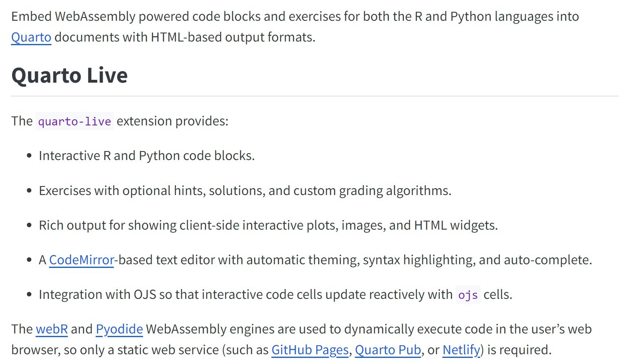Screen dimensions: 619x364
Task: Go to the GitHub Pages link
Action: [x=310, y=350]
